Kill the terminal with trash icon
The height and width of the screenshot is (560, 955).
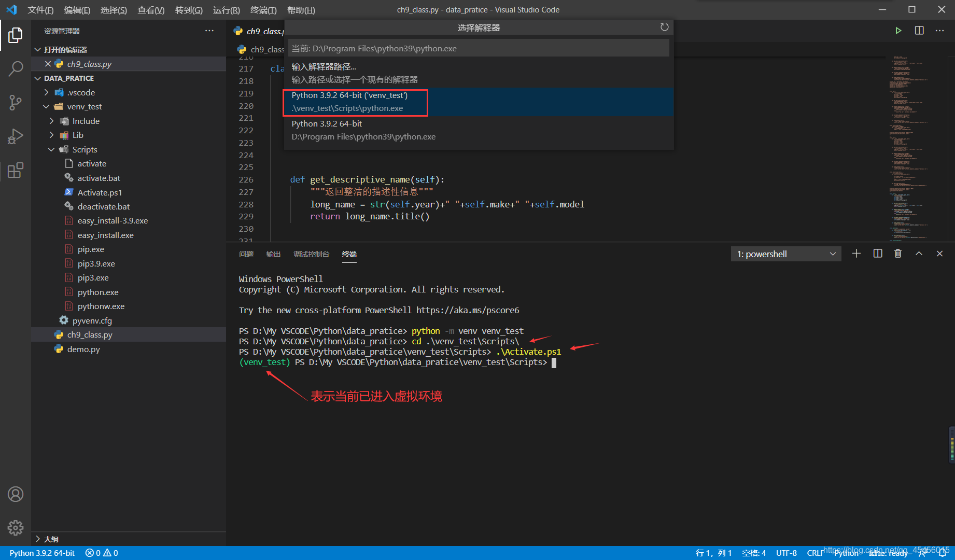click(x=898, y=254)
